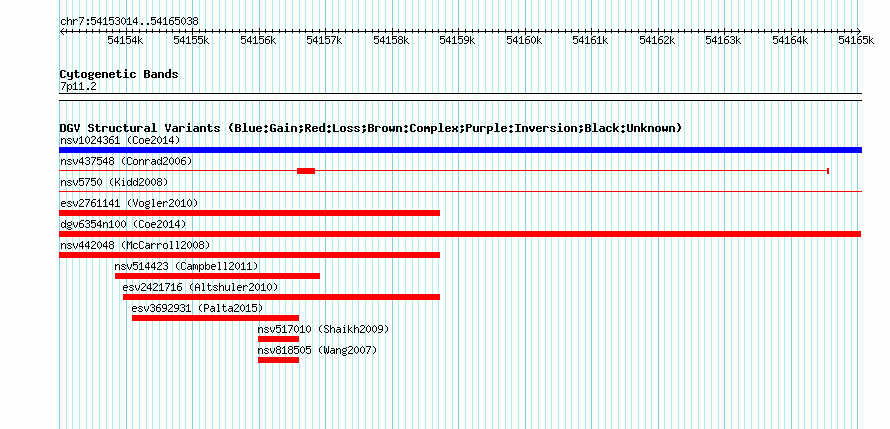
Task: Select the esv2421716 (Altshuler2010) label
Action: pyautogui.click(x=200, y=287)
